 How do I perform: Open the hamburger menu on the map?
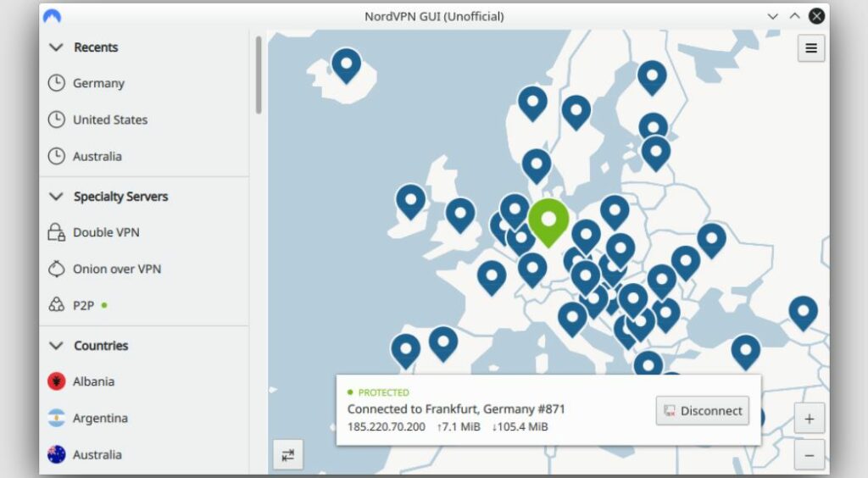(811, 48)
